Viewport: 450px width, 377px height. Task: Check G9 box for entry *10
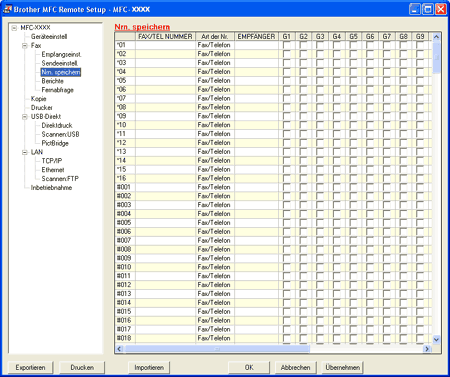420,125
